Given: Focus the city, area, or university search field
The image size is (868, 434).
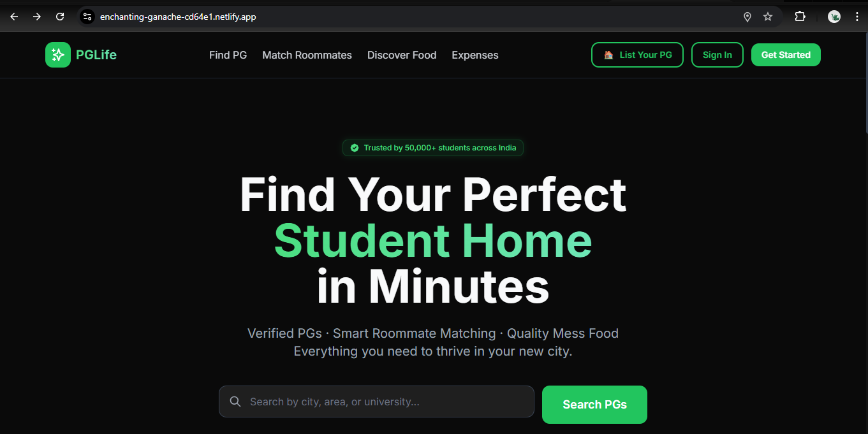Looking at the screenshot, I should (x=376, y=401).
